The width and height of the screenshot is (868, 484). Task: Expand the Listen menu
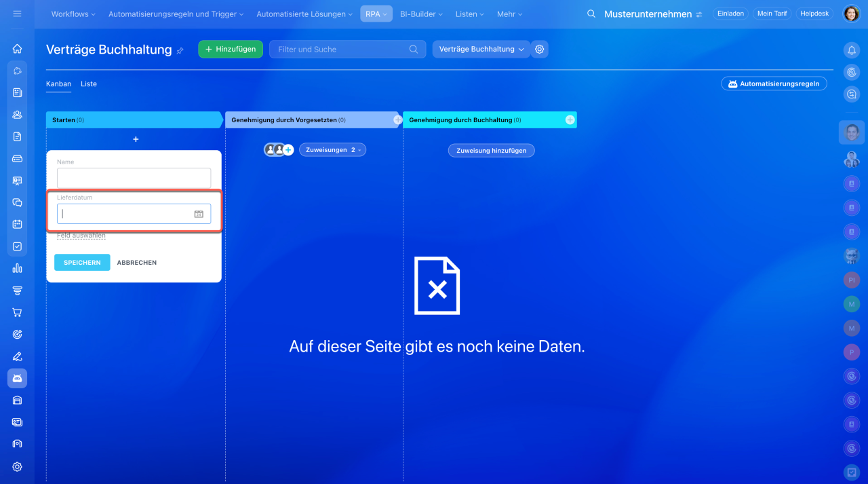pos(470,14)
